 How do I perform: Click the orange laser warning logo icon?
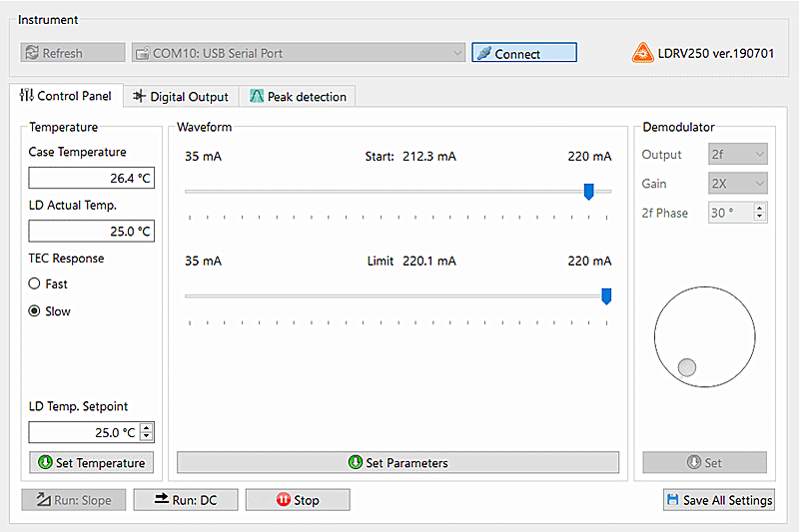click(x=642, y=53)
